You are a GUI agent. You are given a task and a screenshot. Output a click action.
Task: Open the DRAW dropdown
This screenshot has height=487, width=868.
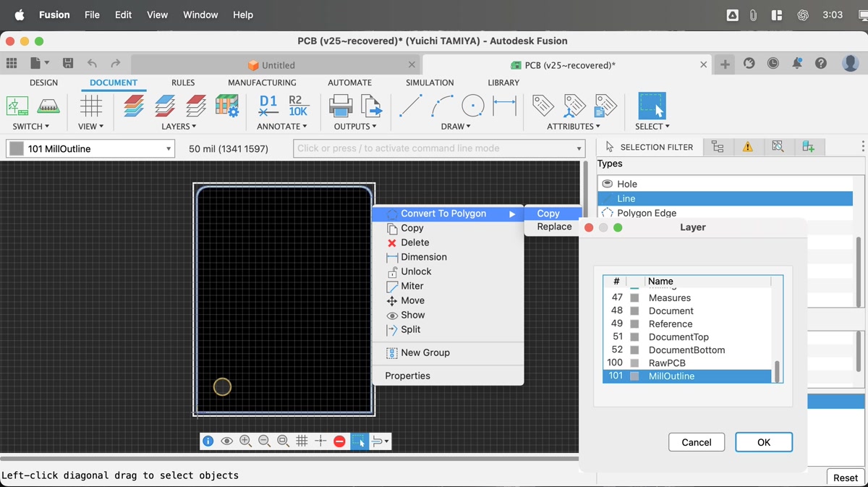pyautogui.click(x=456, y=127)
